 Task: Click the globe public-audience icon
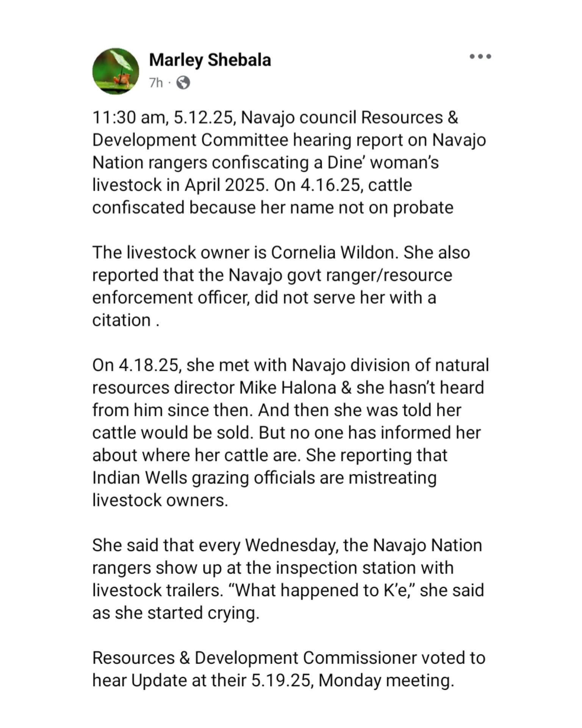(x=183, y=82)
